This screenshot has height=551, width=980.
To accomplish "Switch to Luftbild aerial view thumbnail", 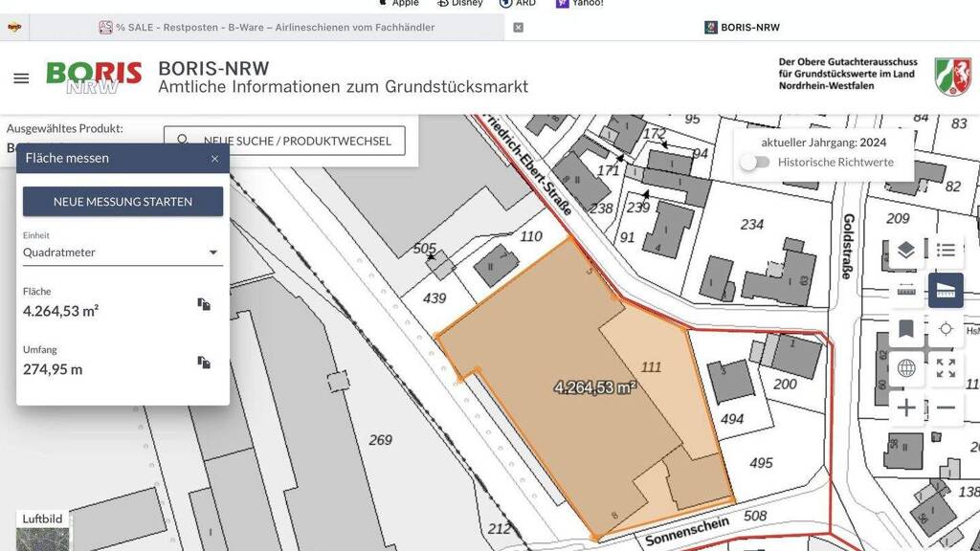I will 43,531.
